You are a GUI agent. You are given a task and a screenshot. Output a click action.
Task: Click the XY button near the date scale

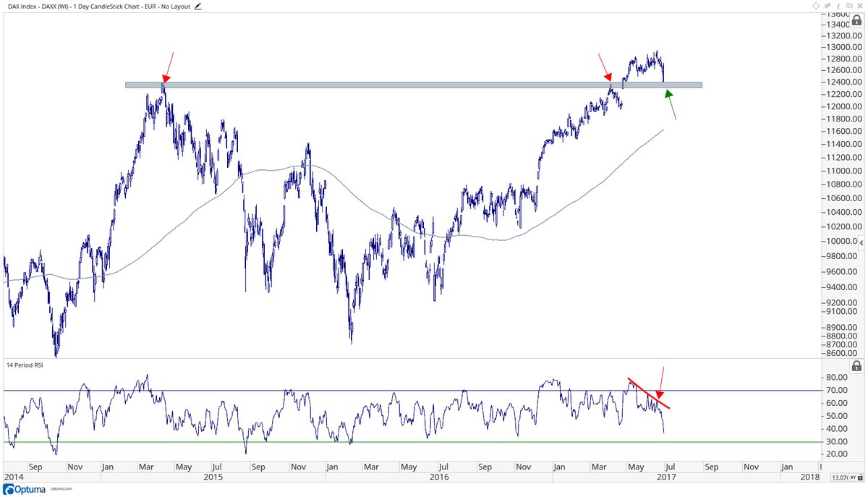[853, 477]
